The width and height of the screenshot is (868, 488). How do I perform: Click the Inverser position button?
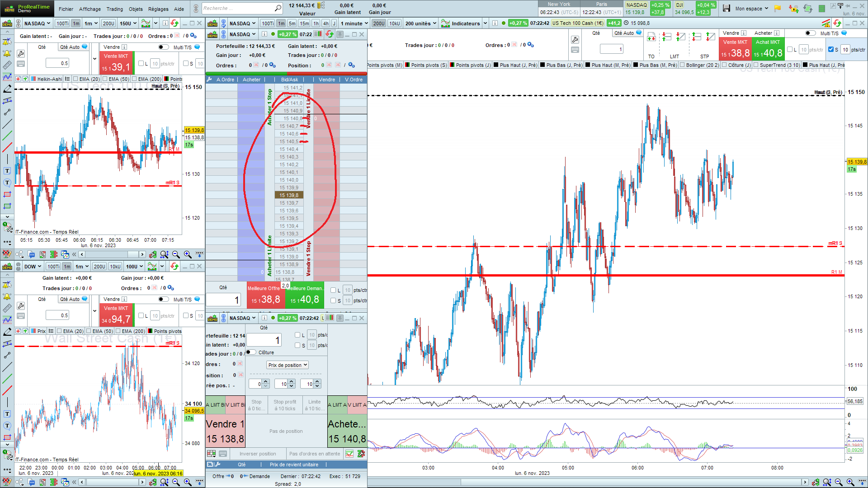258,454
